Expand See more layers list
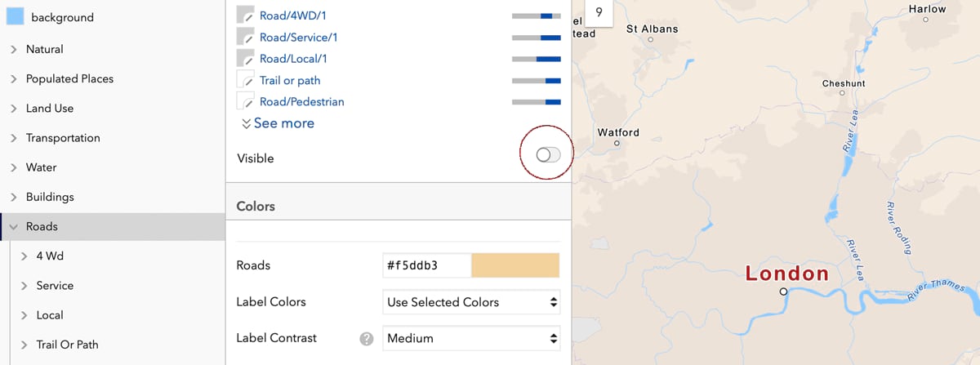Viewport: 980px width, 365px height. [x=278, y=123]
